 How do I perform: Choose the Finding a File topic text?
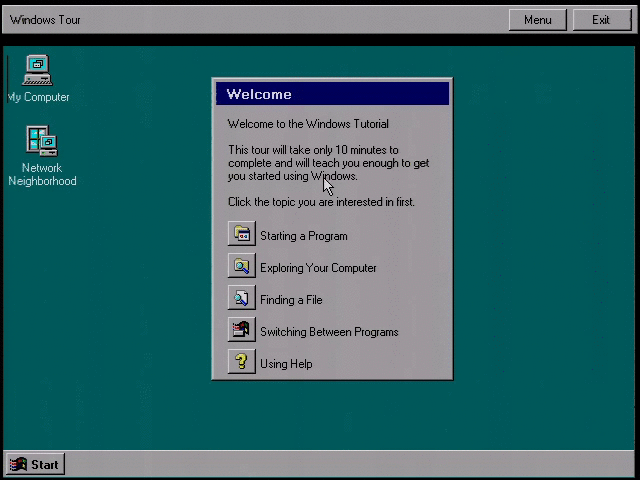click(x=291, y=300)
